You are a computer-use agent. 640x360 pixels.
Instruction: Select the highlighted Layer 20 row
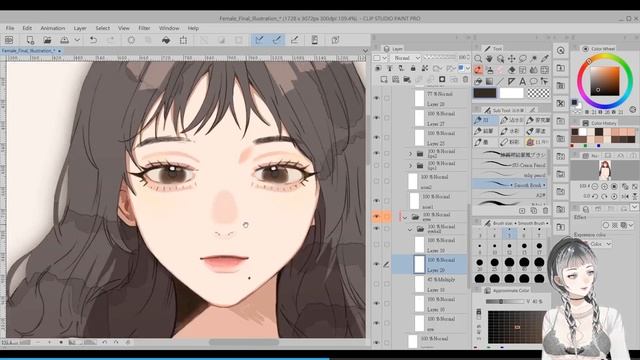[429, 264]
